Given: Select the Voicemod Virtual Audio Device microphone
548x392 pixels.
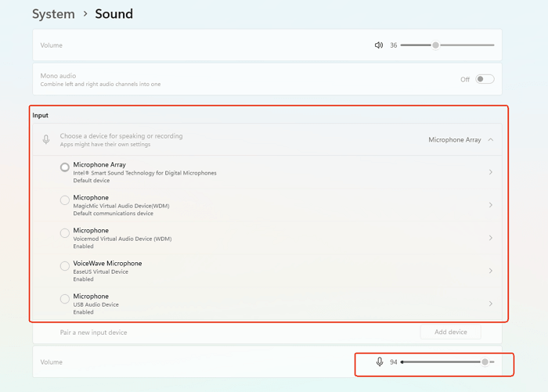Looking at the screenshot, I should (x=65, y=233).
